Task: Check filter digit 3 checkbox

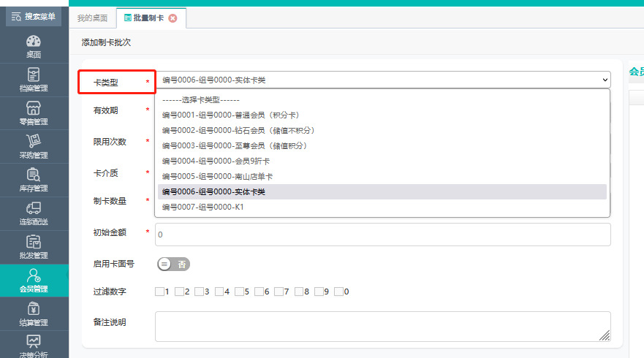Action: click(x=200, y=292)
